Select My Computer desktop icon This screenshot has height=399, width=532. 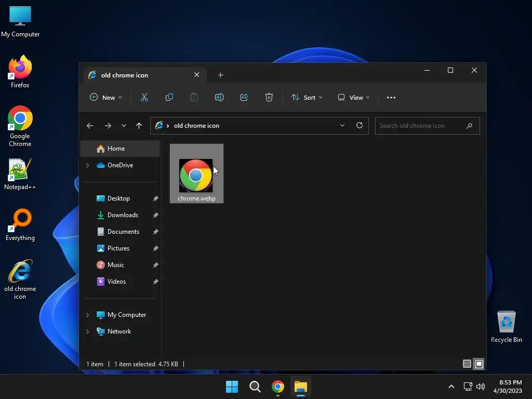[20, 21]
